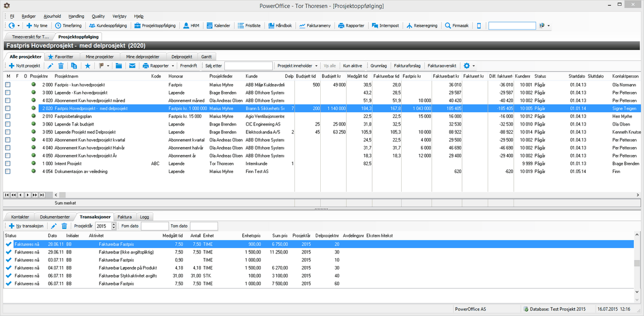Switch to the Dokumentsenter tab
644x316 pixels.
(55, 217)
